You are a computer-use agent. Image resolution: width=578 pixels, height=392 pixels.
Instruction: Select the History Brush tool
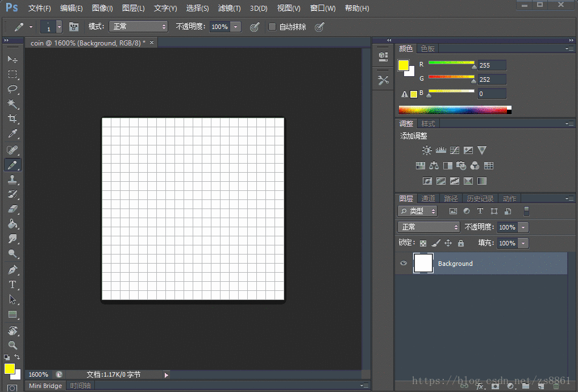click(13, 194)
